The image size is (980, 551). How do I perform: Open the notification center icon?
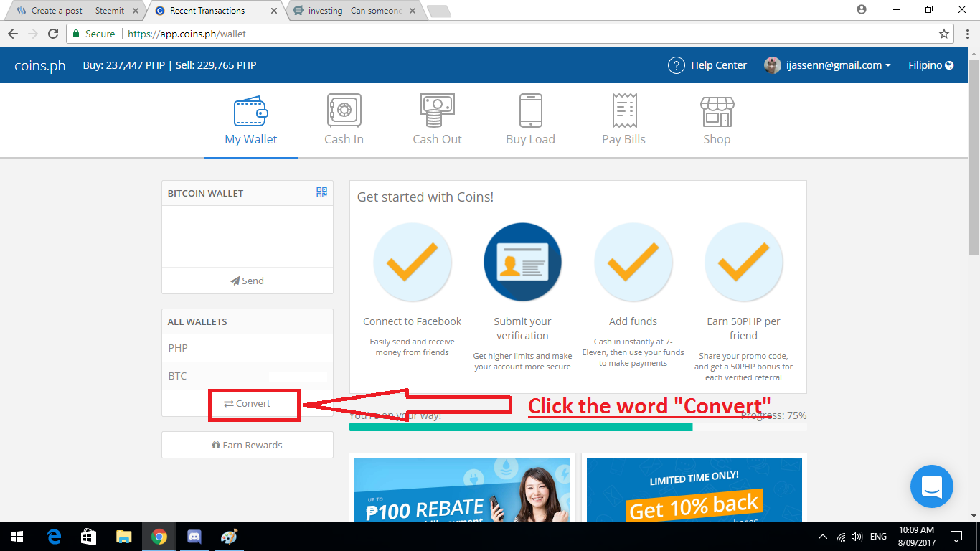(x=956, y=537)
